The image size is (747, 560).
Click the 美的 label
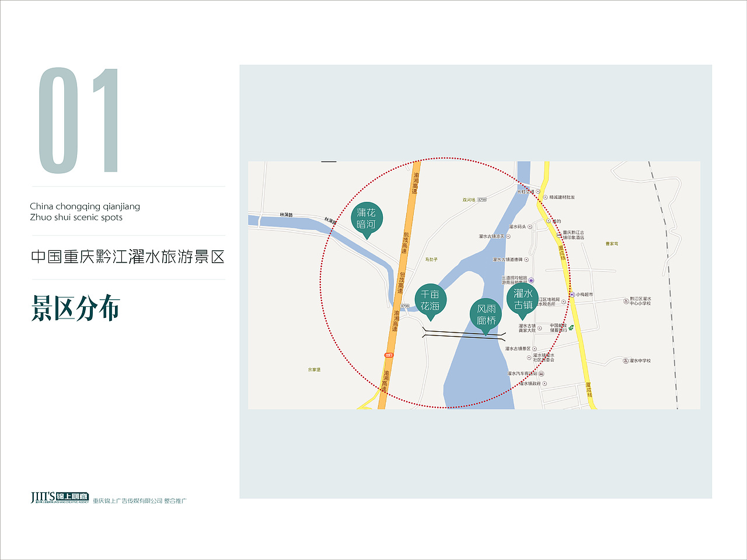pyautogui.click(x=557, y=221)
